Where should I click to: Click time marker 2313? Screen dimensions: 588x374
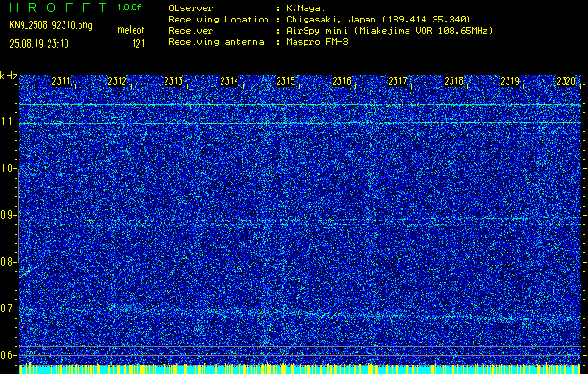(x=173, y=81)
